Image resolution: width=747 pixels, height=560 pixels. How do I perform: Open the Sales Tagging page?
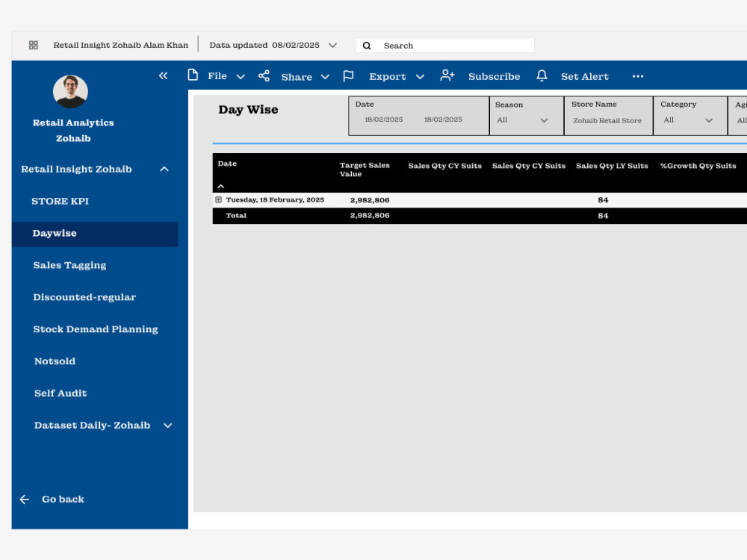pos(69,265)
